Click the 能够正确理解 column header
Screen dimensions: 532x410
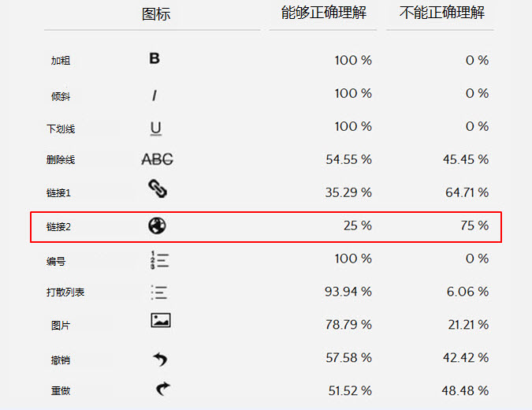pyautogui.click(x=324, y=13)
